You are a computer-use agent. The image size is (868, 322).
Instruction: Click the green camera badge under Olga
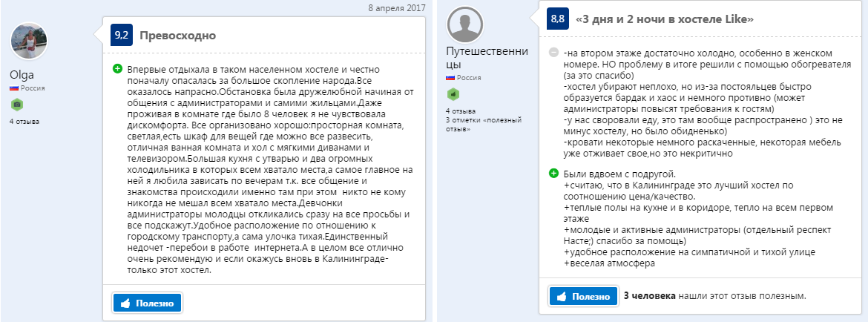coord(16,104)
